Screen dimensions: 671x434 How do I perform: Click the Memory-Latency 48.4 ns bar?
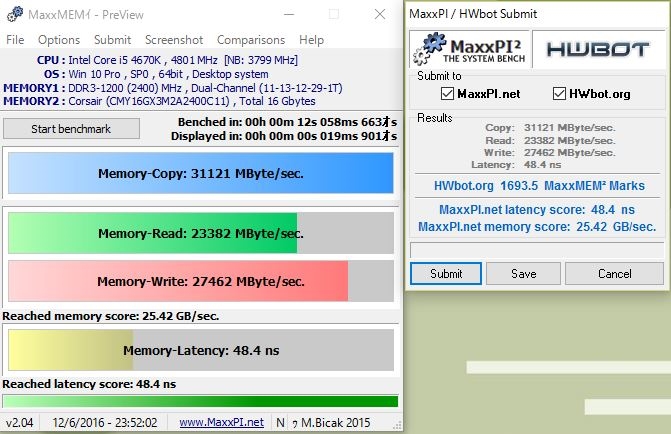201,350
